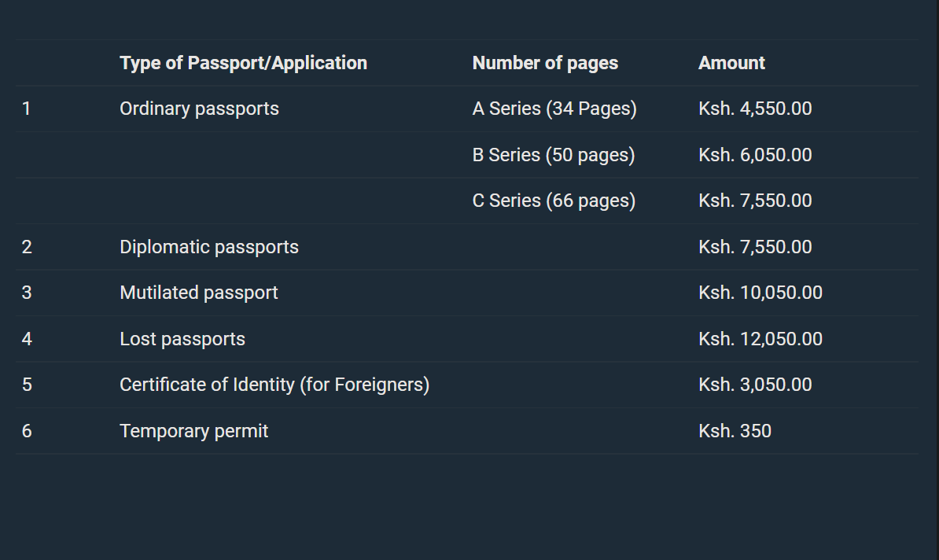The height and width of the screenshot is (560, 939).
Task: Click "B Series (50 pages)" cell
Action: click(554, 155)
